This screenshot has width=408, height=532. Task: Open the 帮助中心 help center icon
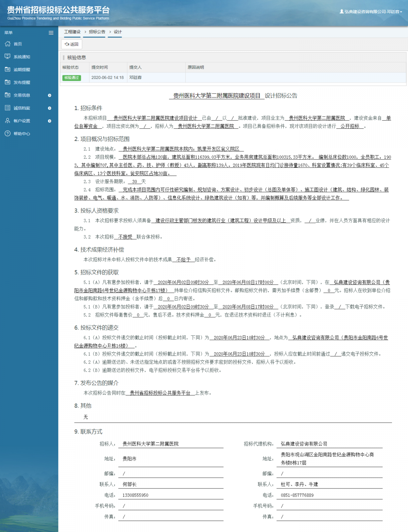click(x=7, y=134)
